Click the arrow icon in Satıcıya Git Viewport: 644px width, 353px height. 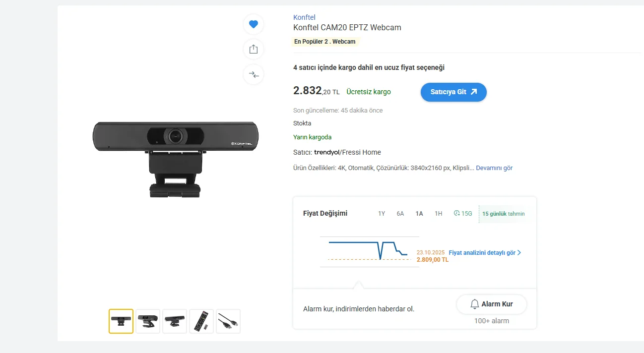point(474,92)
